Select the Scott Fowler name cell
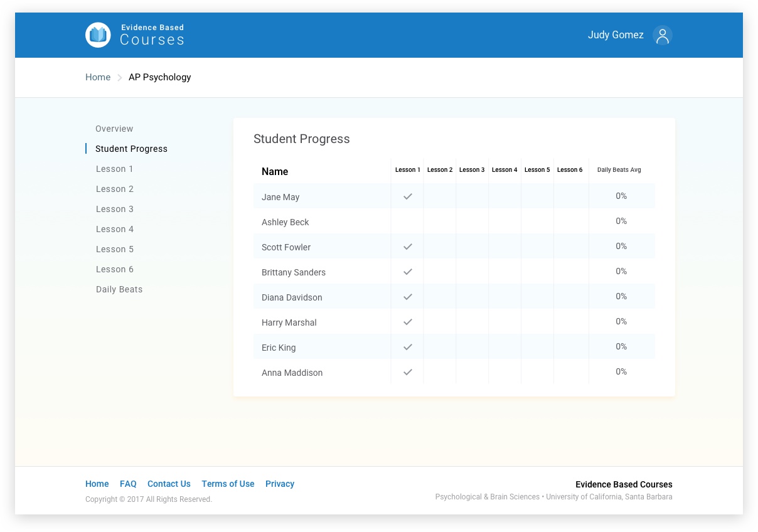 pos(286,247)
